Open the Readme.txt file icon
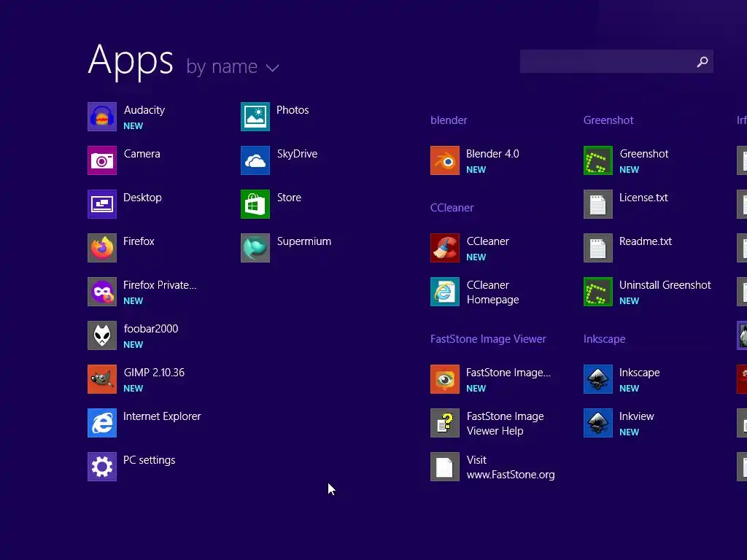Screen dimensions: 747x560 pos(598,248)
